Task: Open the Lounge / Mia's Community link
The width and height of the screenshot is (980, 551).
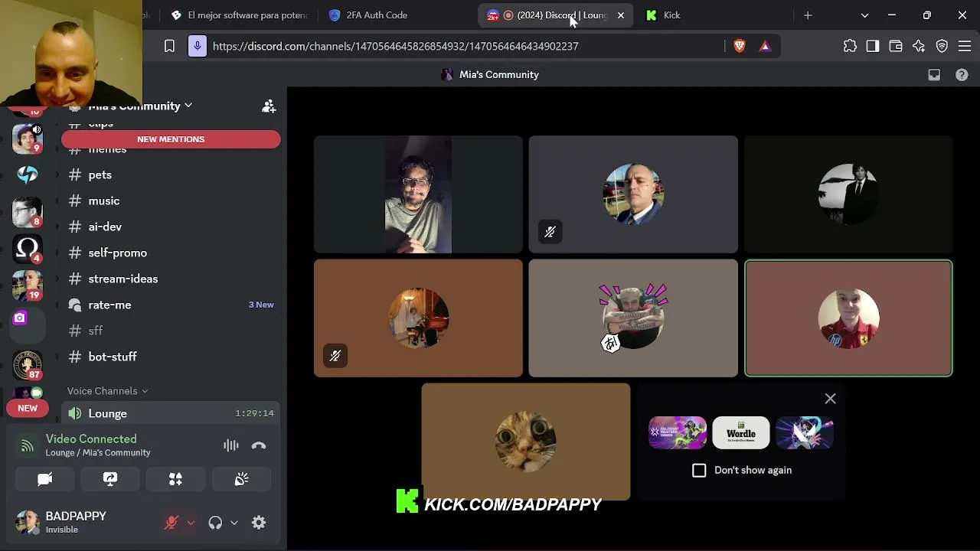Action: (98, 453)
